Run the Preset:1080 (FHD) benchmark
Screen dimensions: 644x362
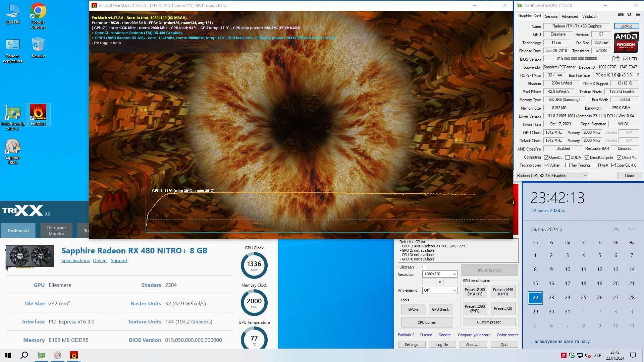tap(475, 308)
